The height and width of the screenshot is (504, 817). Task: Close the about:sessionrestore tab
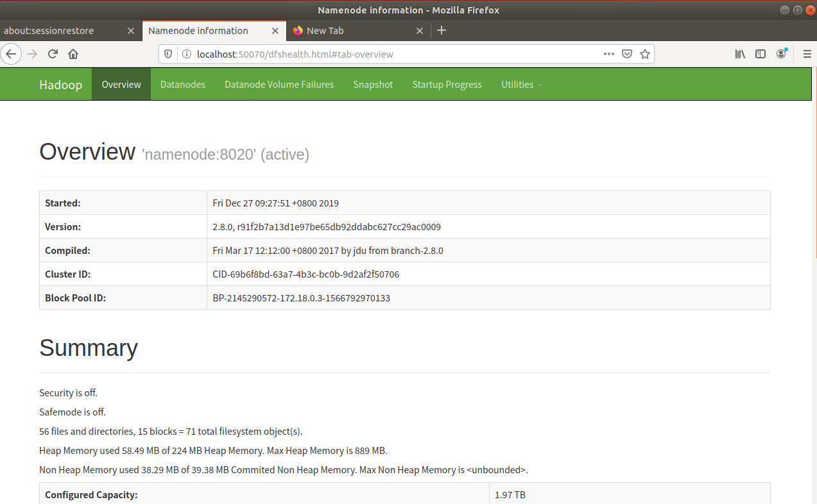click(x=131, y=30)
